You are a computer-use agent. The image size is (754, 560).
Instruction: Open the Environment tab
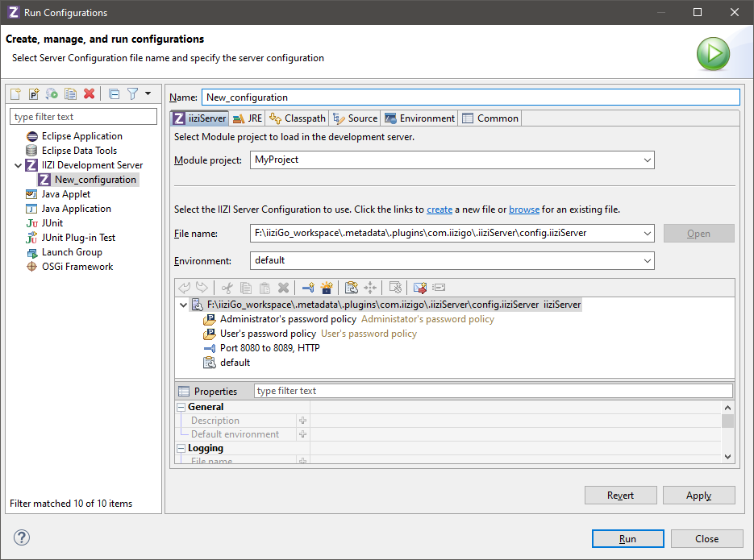coord(420,118)
